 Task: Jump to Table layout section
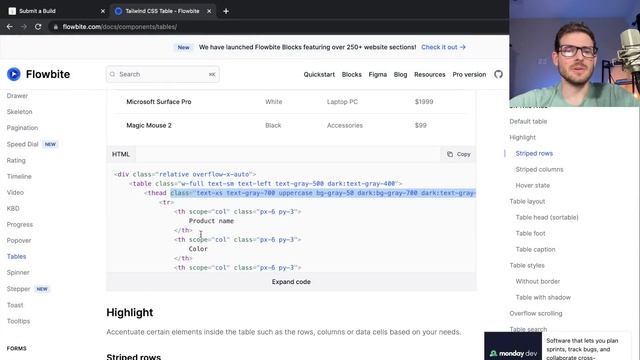pos(527,201)
